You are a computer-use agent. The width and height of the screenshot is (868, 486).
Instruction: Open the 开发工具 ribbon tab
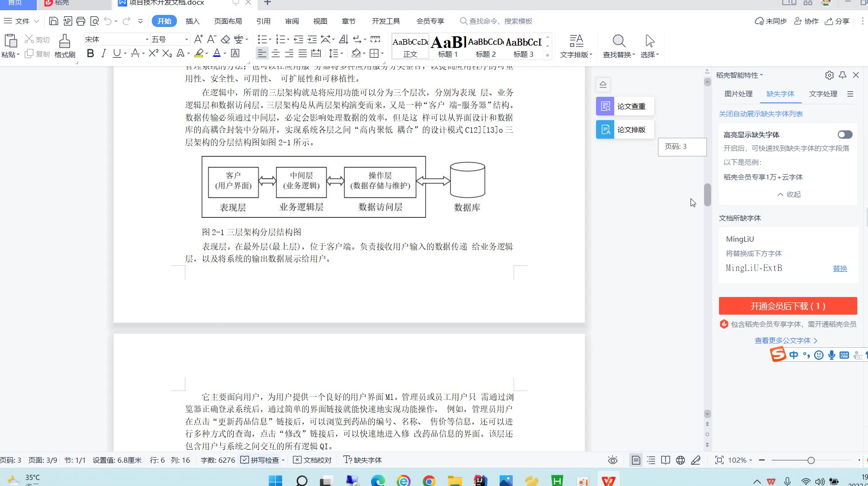pos(386,21)
